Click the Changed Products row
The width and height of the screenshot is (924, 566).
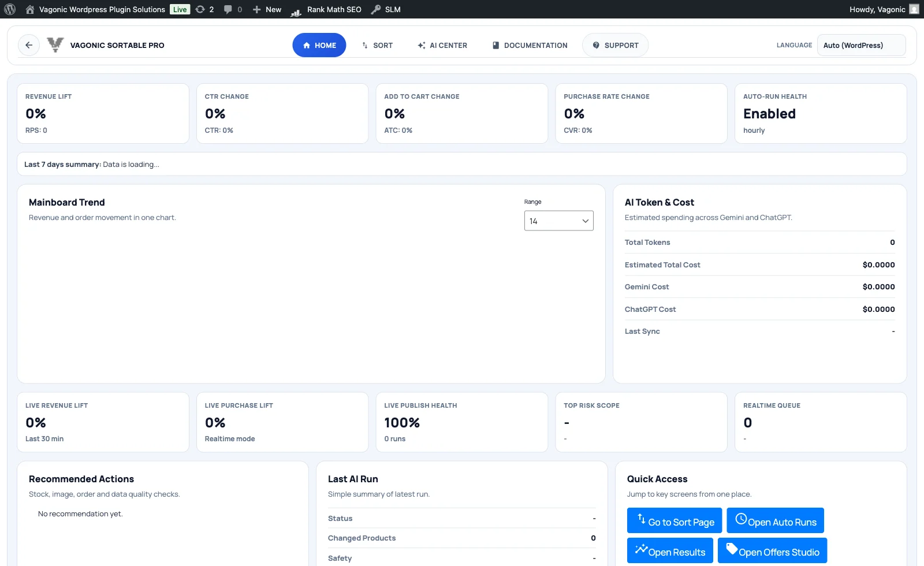click(x=462, y=538)
